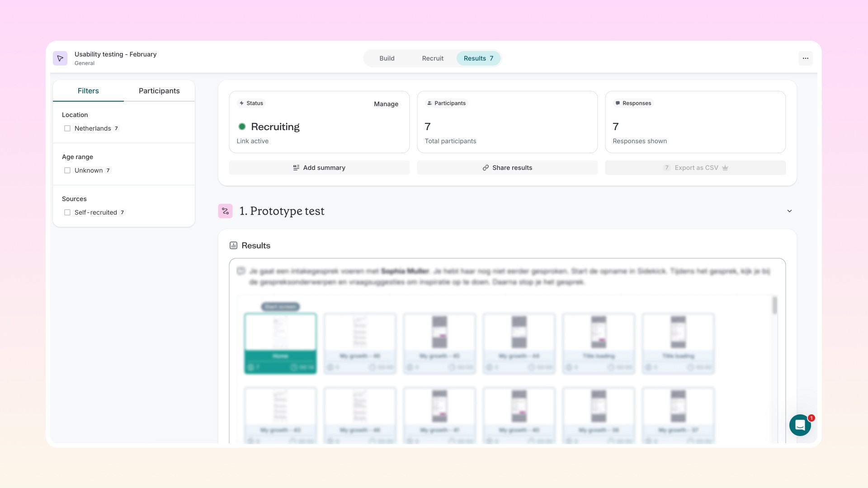Click the Prototype test path icon
868x488 pixels.
(225, 211)
